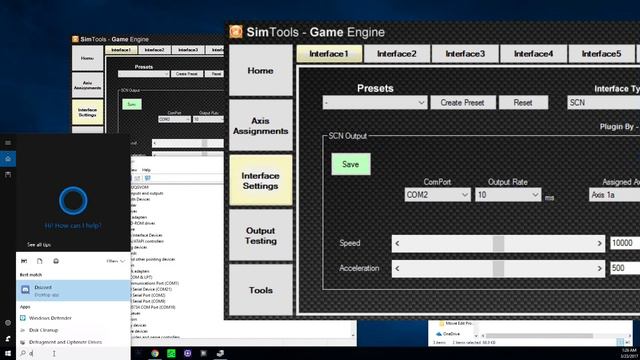Click the Defragment and Optimize Drives icon

(x=23, y=342)
